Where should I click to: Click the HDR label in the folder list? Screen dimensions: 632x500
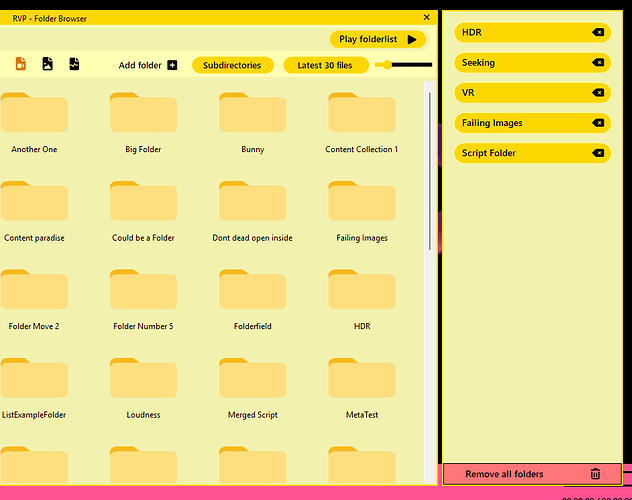[472, 33]
